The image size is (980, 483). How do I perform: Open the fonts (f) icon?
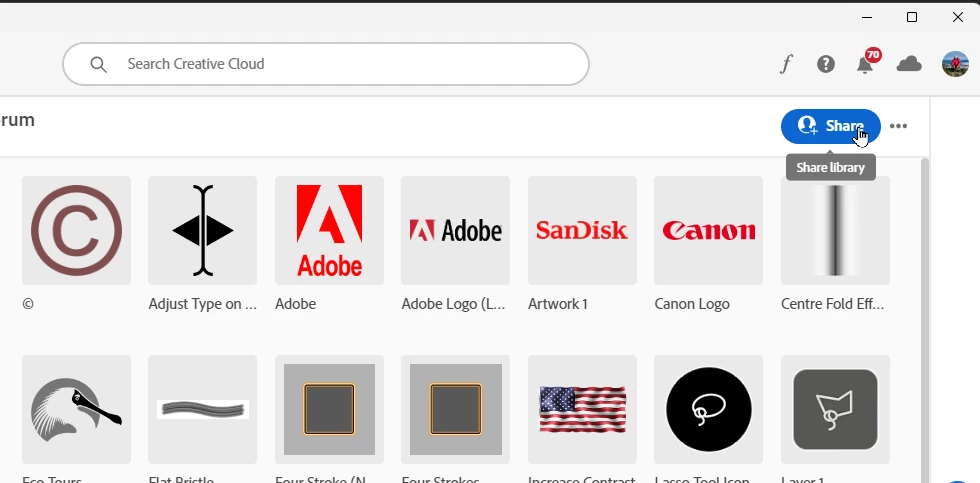pos(786,64)
